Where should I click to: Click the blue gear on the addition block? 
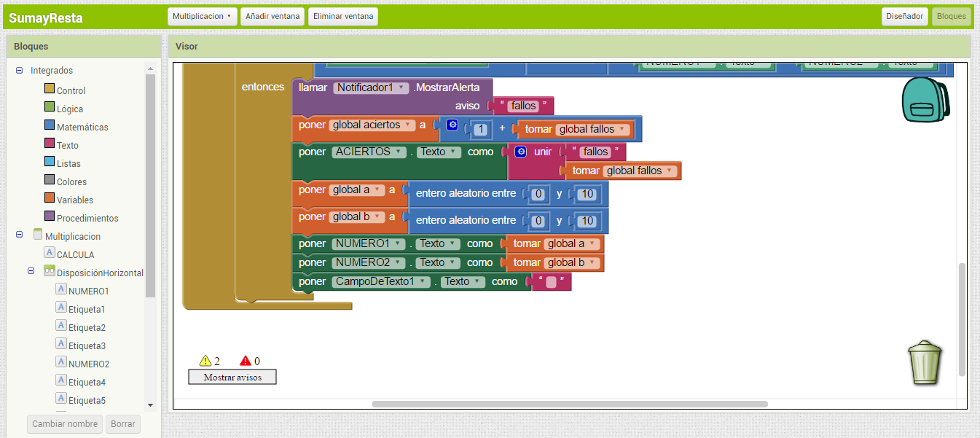452,125
